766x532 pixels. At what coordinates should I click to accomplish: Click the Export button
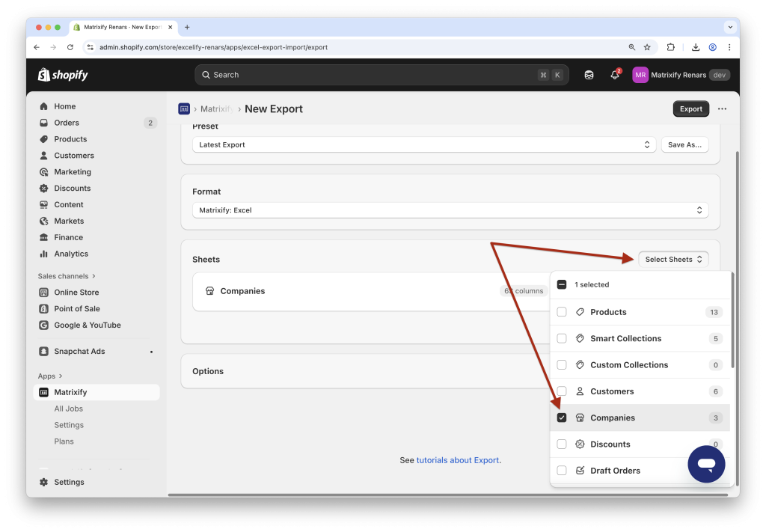pyautogui.click(x=690, y=108)
